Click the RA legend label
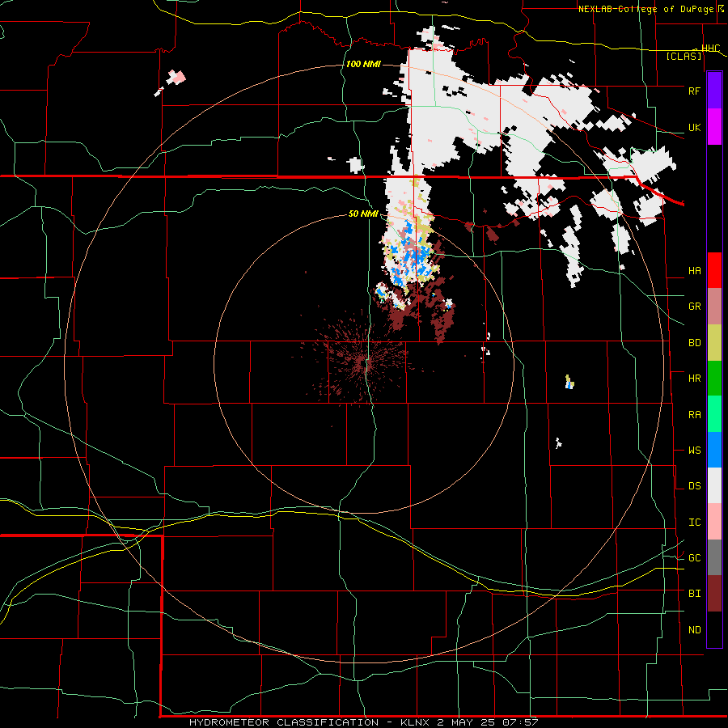Screen dimensions: 728x728 [694, 415]
